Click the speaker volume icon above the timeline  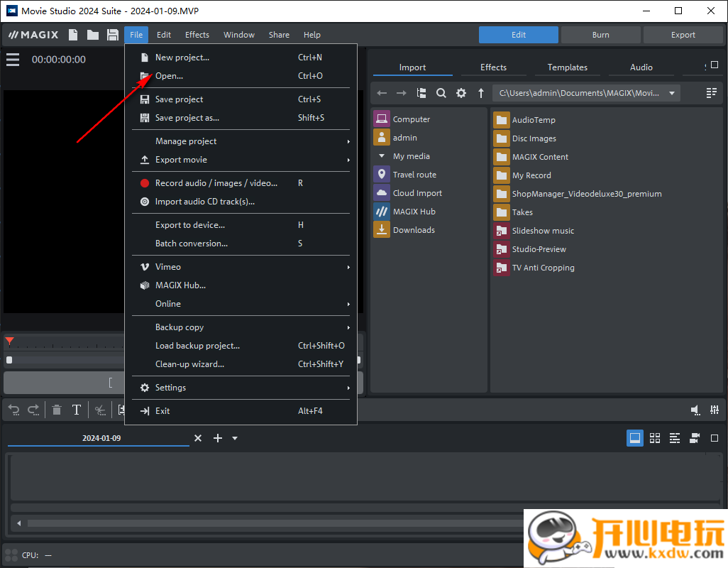[x=695, y=410]
